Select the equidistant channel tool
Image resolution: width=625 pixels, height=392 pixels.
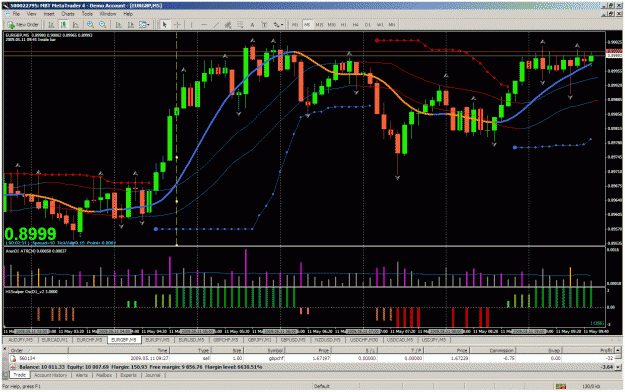228,25
